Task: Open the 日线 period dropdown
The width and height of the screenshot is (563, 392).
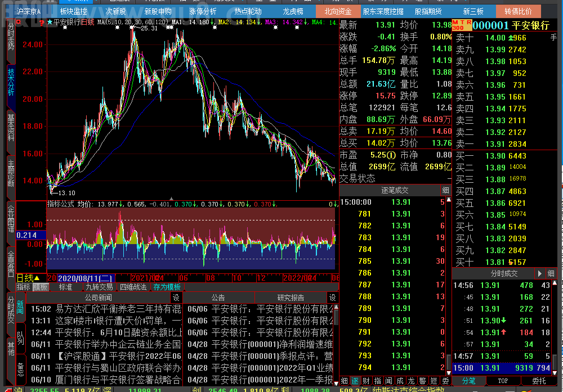Action: [28, 278]
